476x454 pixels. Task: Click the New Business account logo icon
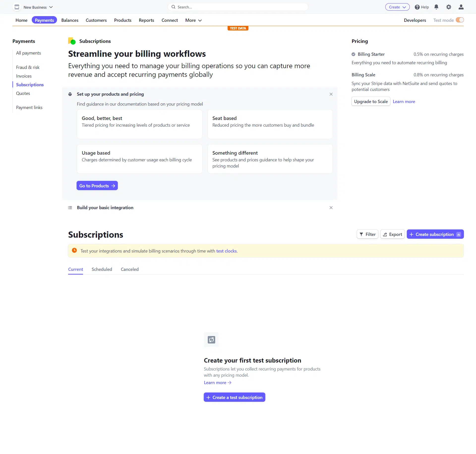17,7
